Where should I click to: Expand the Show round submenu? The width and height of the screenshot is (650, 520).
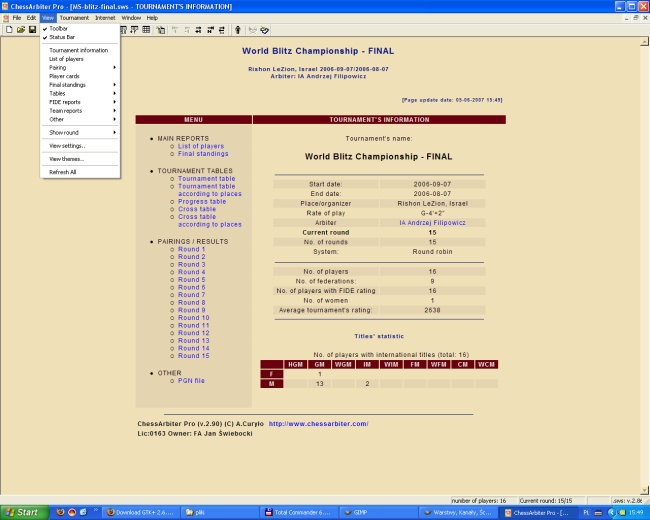click(x=80, y=132)
